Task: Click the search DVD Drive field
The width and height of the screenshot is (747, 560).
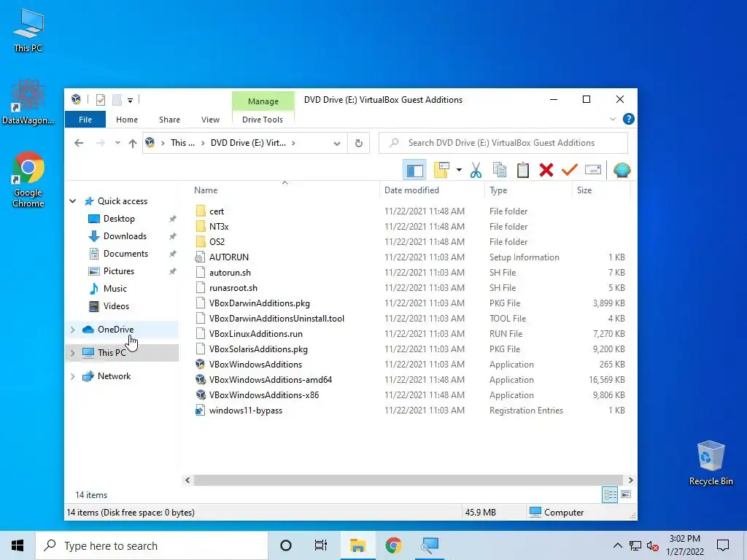Action: coord(503,143)
